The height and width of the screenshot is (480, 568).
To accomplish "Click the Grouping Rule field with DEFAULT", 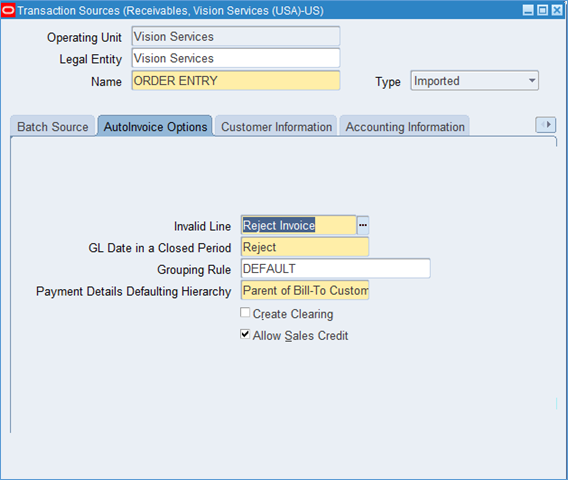I will (x=336, y=268).
